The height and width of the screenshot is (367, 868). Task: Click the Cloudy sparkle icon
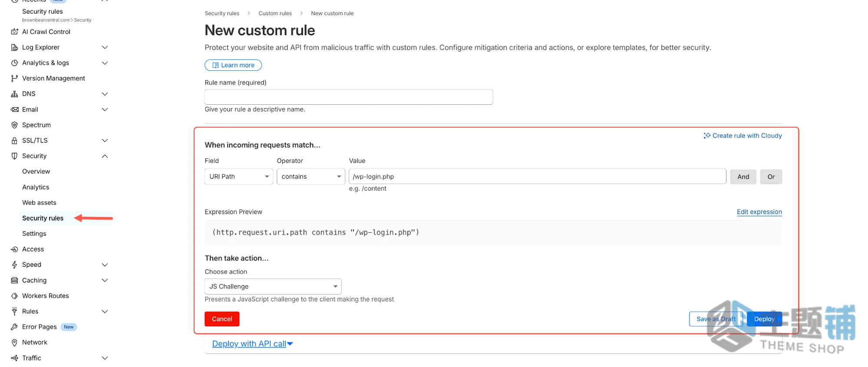[707, 136]
